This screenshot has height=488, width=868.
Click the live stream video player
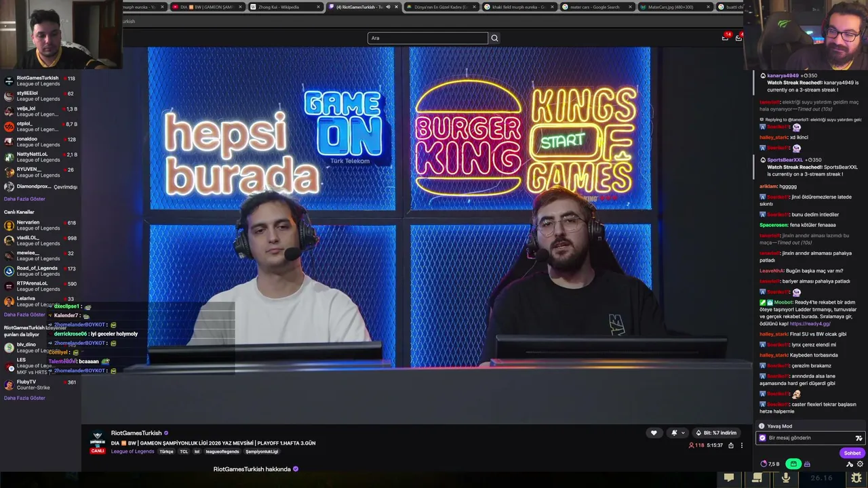point(417,234)
